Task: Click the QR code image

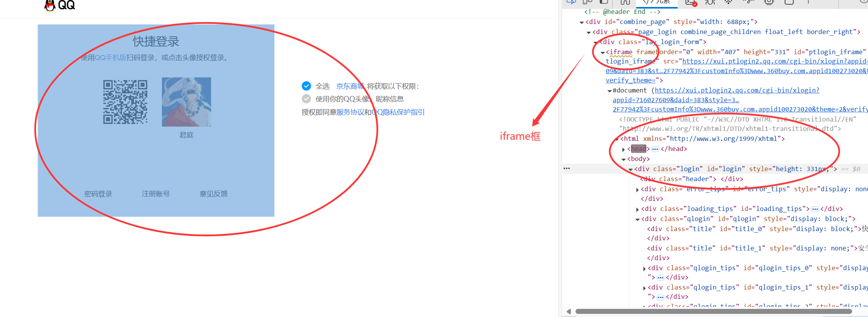Action: [125, 102]
